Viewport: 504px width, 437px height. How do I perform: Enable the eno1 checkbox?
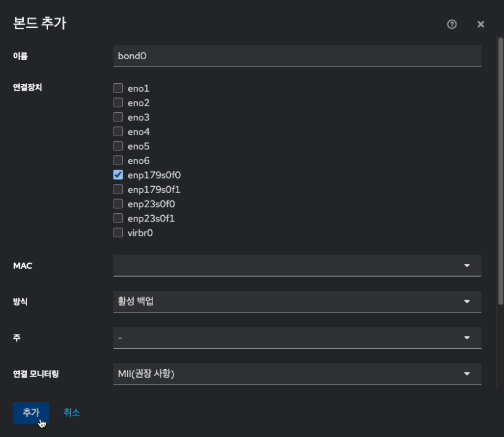point(118,88)
